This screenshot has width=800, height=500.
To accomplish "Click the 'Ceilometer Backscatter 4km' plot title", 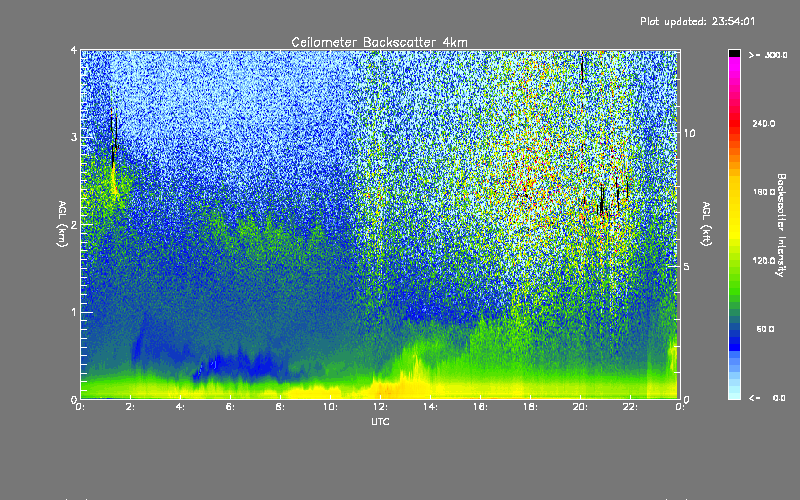I will pyautogui.click(x=379, y=42).
